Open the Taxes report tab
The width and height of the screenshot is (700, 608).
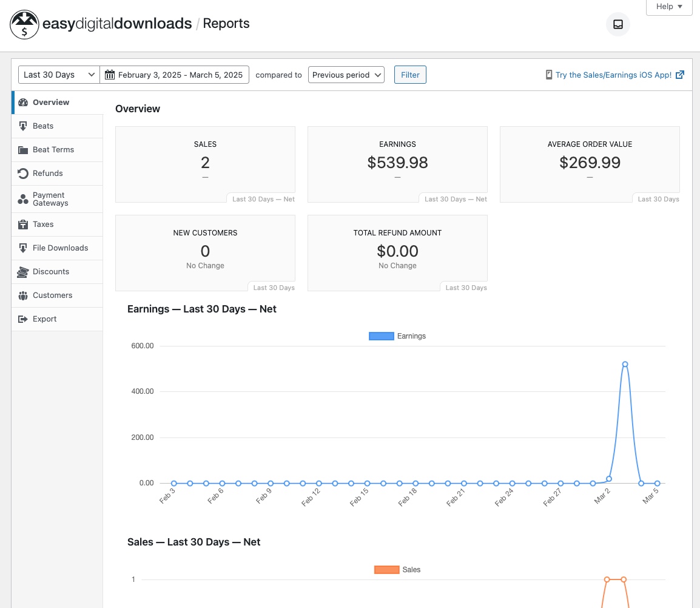(57, 225)
